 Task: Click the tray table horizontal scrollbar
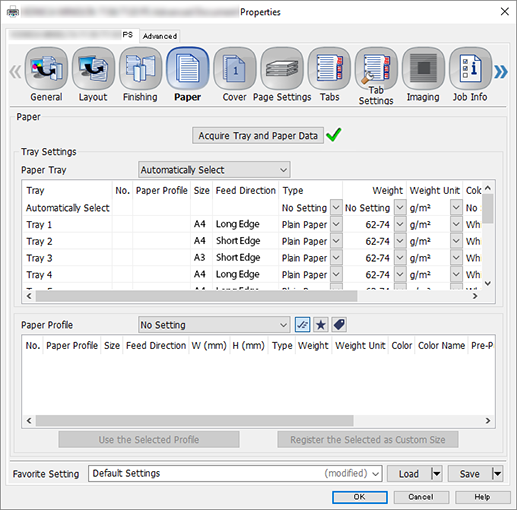point(196,296)
